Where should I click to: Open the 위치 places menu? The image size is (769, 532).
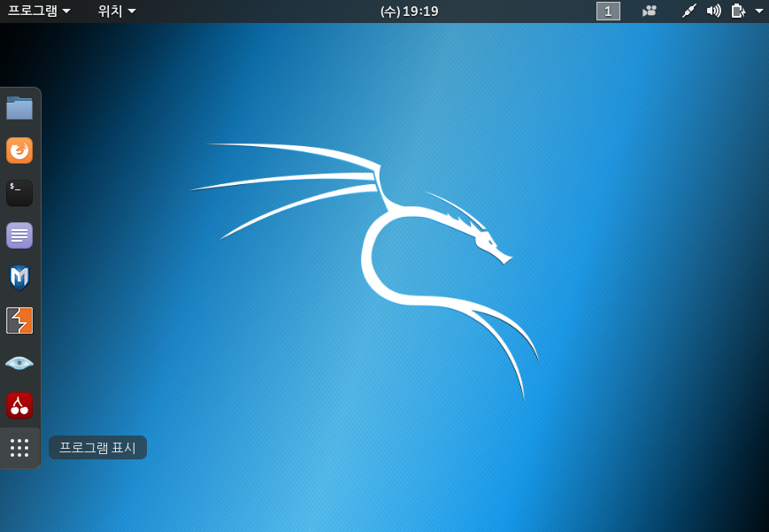(x=117, y=11)
